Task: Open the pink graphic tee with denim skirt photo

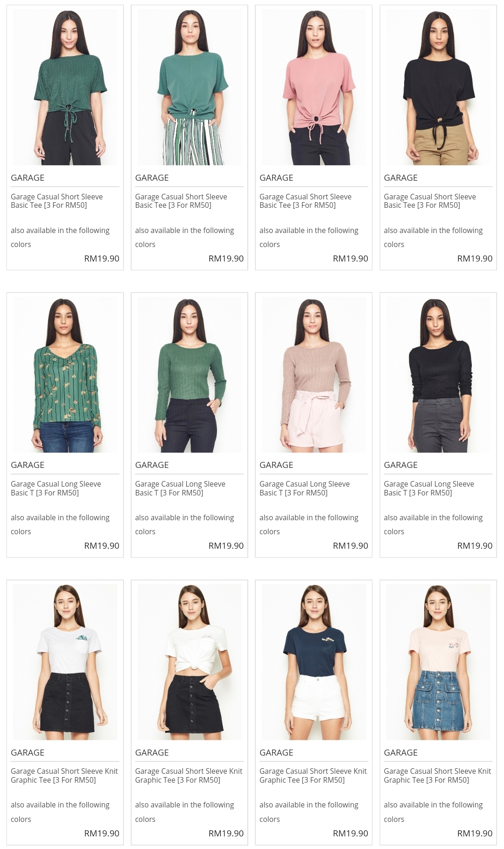Action: coord(438,662)
